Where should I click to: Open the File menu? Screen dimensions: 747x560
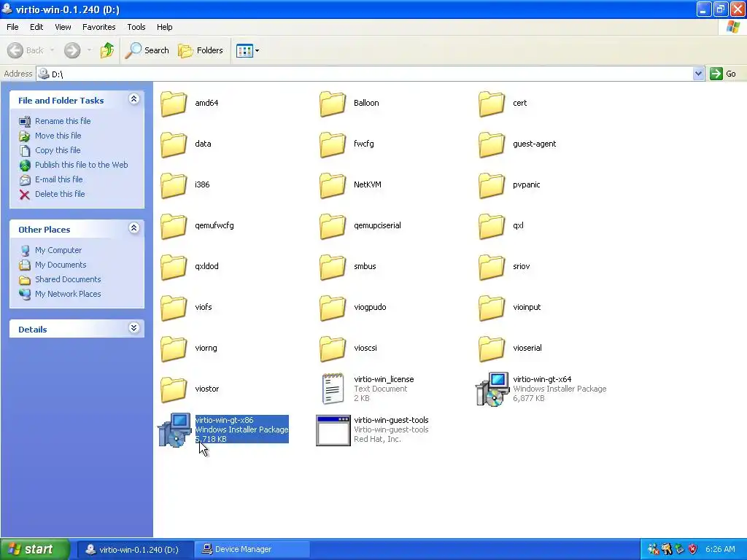pyautogui.click(x=12, y=27)
